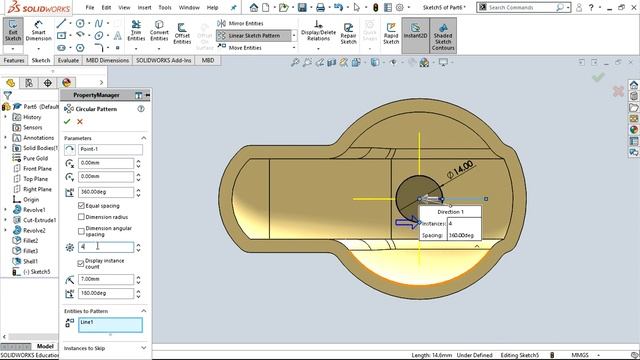Click the feature tree filter icon
The height and width of the screenshot is (360, 640).
coord(7,96)
